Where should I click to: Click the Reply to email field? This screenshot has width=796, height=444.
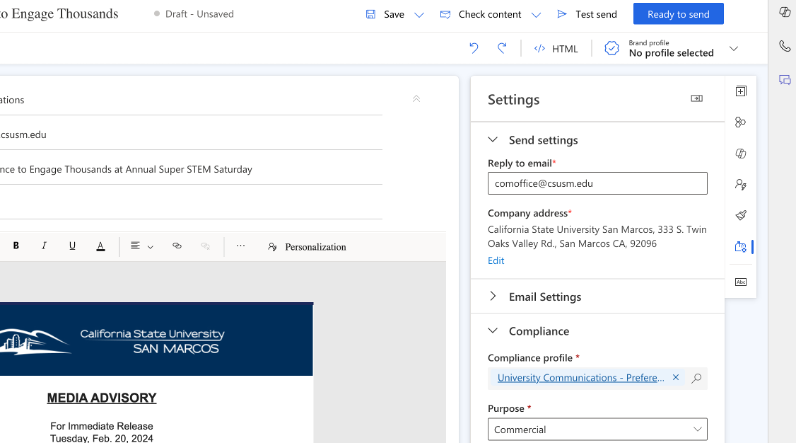pyautogui.click(x=598, y=184)
